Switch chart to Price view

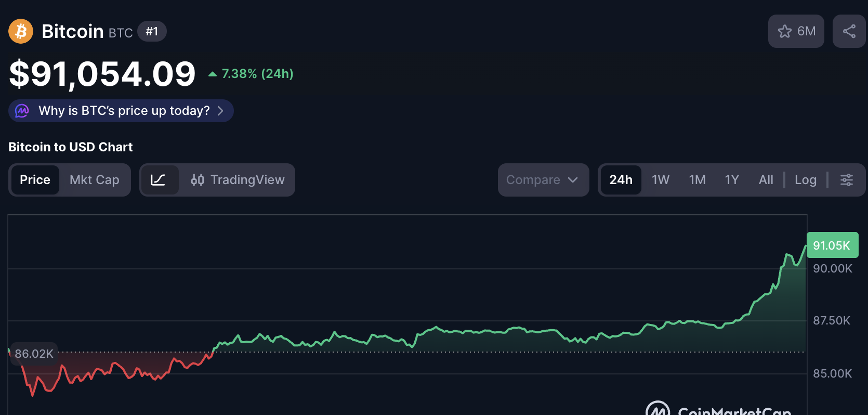tap(35, 180)
